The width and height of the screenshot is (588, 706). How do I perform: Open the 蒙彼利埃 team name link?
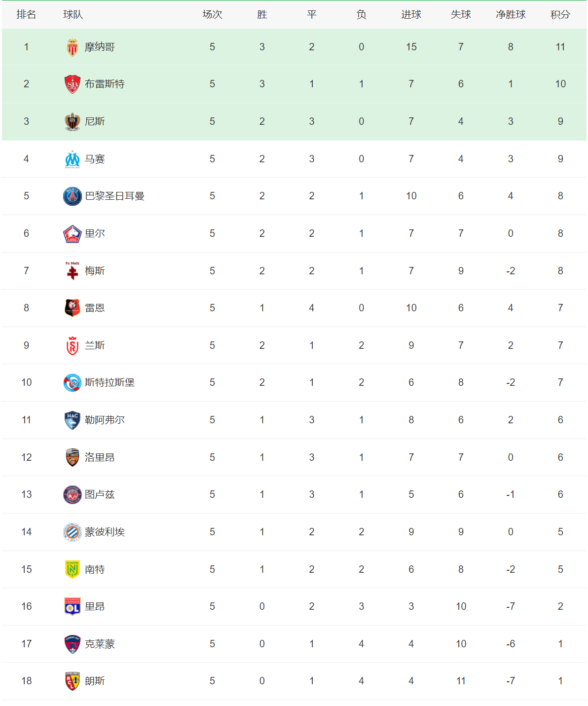tap(105, 532)
